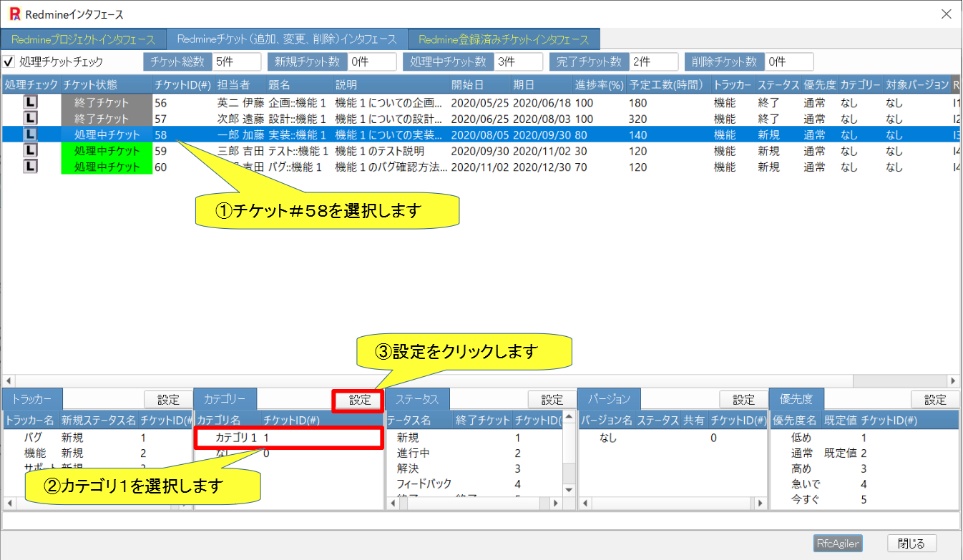Viewport: 963px width, 560px height.
Task: Click the ticket table scroll right arrow
Action: (953, 381)
